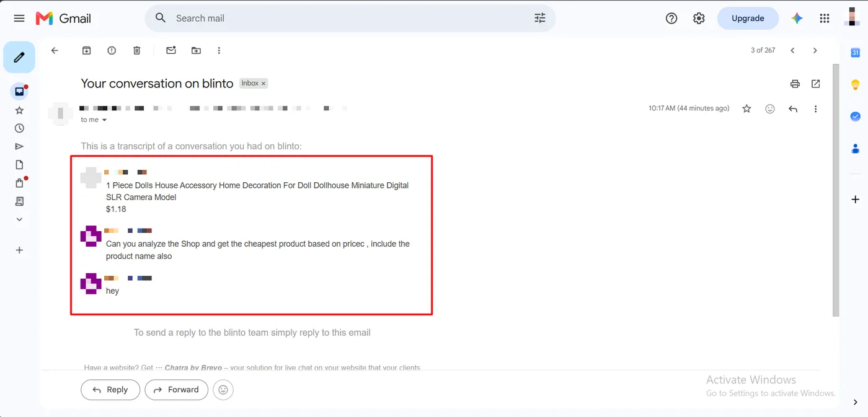Image resolution: width=868 pixels, height=417 pixels.
Task: Click the sender avatar of the email
Action: (61, 113)
